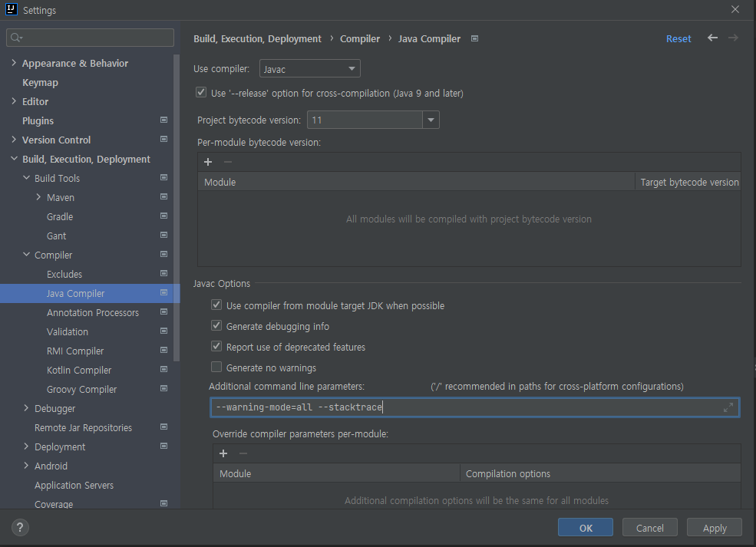Viewport: 756px width, 547px height.
Task: Toggle 'Generate debugging info' checkbox
Action: click(216, 326)
